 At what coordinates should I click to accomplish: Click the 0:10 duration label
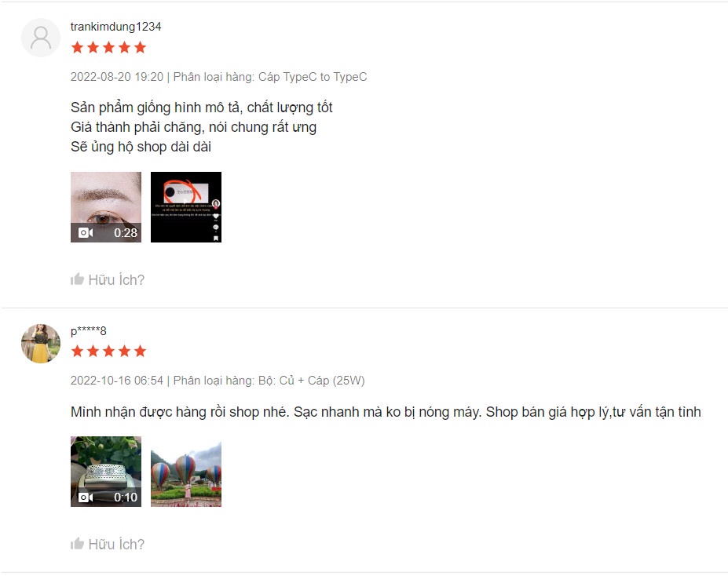tap(126, 498)
